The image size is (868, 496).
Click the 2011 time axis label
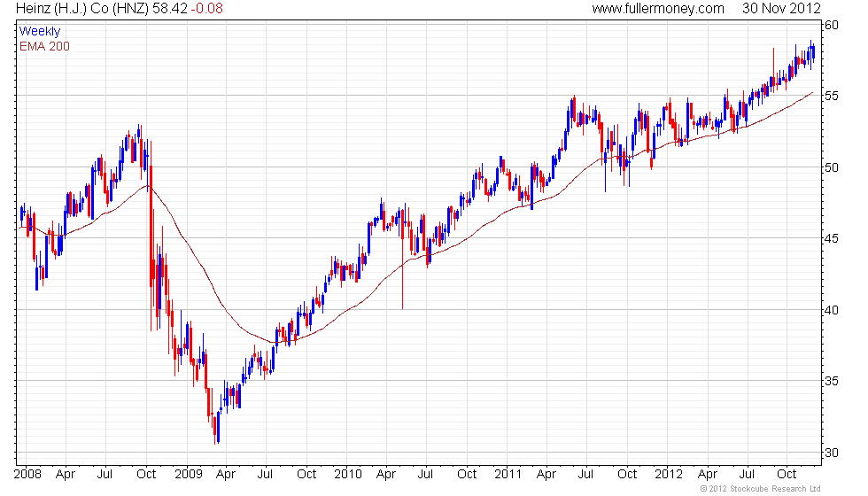coord(508,474)
